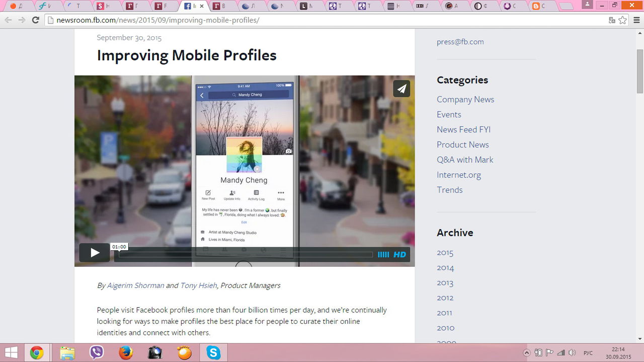Open the Product News category
644x362 pixels.
(463, 144)
